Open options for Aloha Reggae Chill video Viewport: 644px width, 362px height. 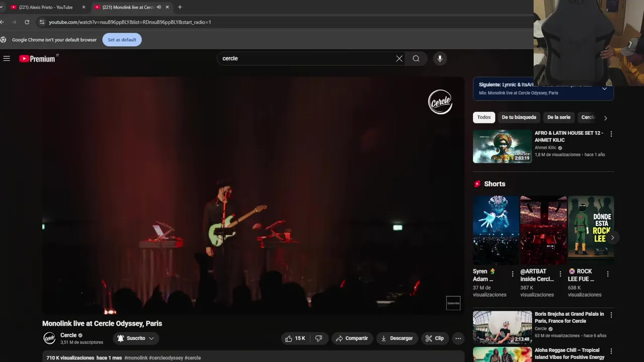click(611, 351)
